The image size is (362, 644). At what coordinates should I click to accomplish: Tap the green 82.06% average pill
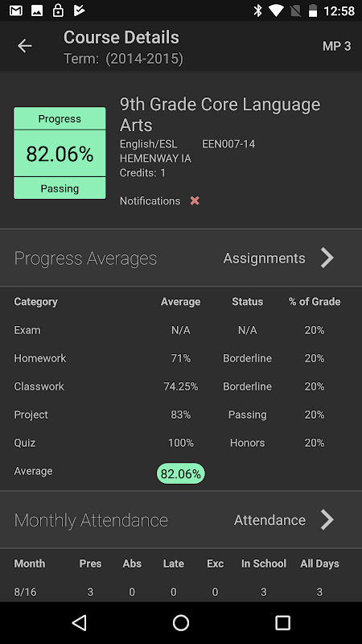click(x=180, y=473)
